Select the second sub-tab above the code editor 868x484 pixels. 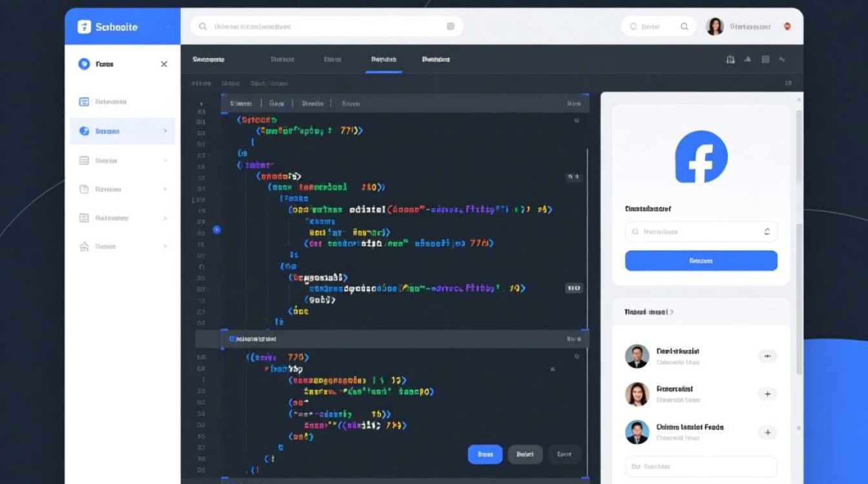click(277, 103)
